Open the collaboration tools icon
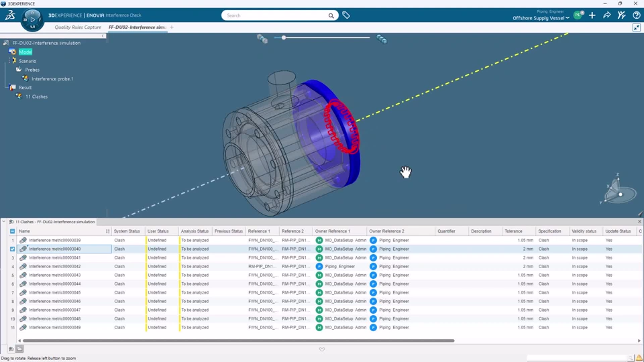Image resolution: width=644 pixels, height=362 pixels. pyautogui.click(x=622, y=15)
